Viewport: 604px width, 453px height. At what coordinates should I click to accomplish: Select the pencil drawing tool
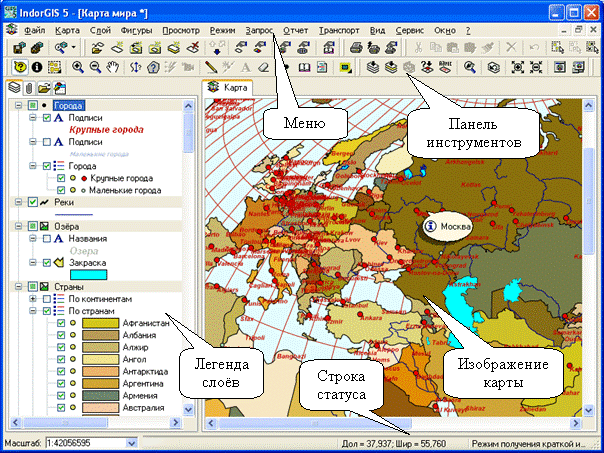point(211,67)
